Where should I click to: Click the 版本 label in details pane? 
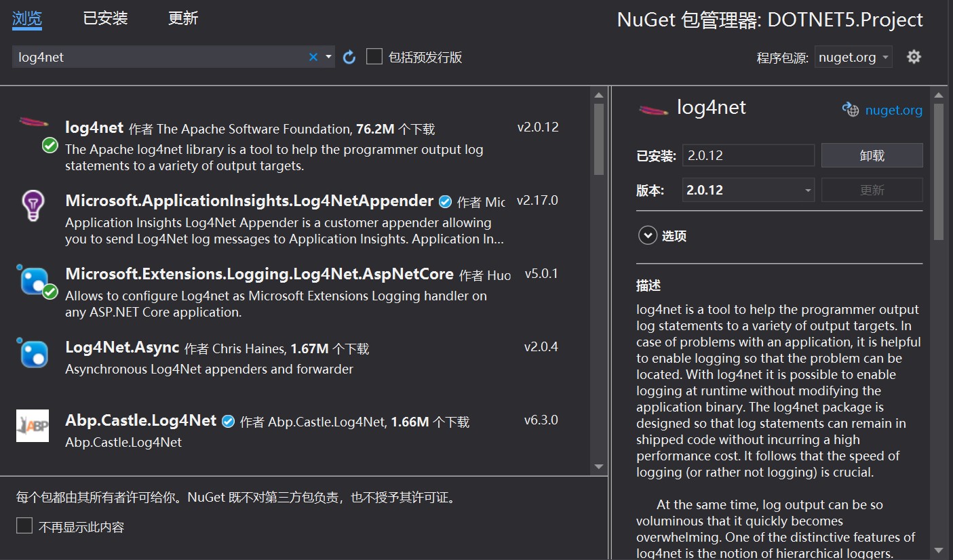point(650,191)
